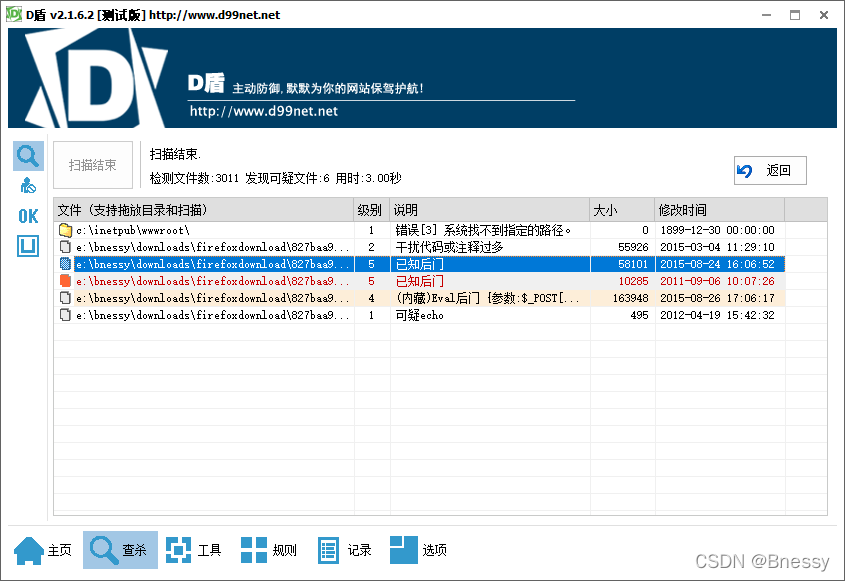This screenshot has width=845, height=581.
Task: Click timestamp 1899-12-30 00:00:00
Action: pos(717,230)
